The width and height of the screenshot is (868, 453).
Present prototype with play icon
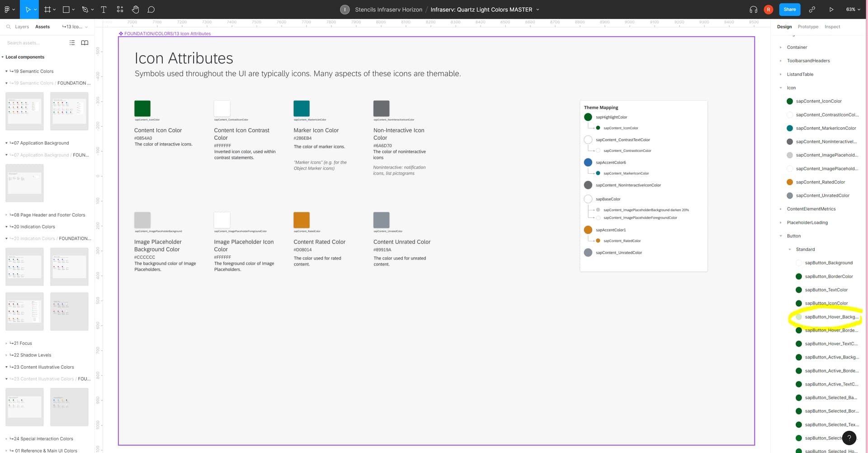coord(831,10)
